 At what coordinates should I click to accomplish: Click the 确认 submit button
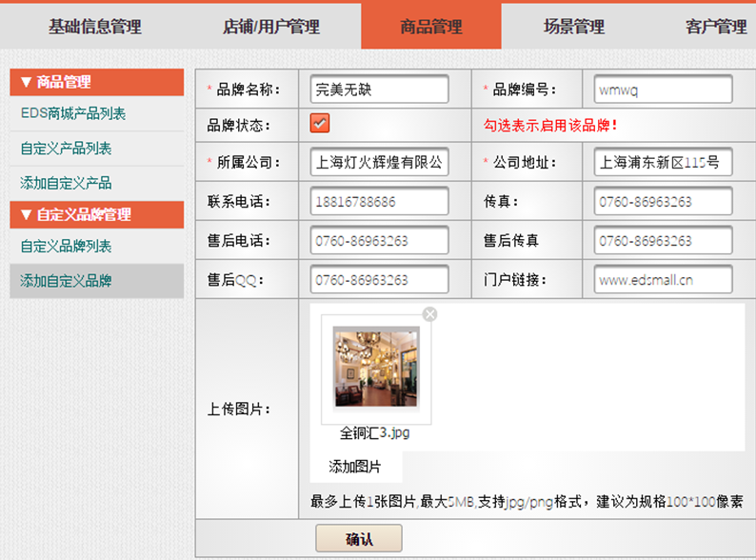coord(359,538)
